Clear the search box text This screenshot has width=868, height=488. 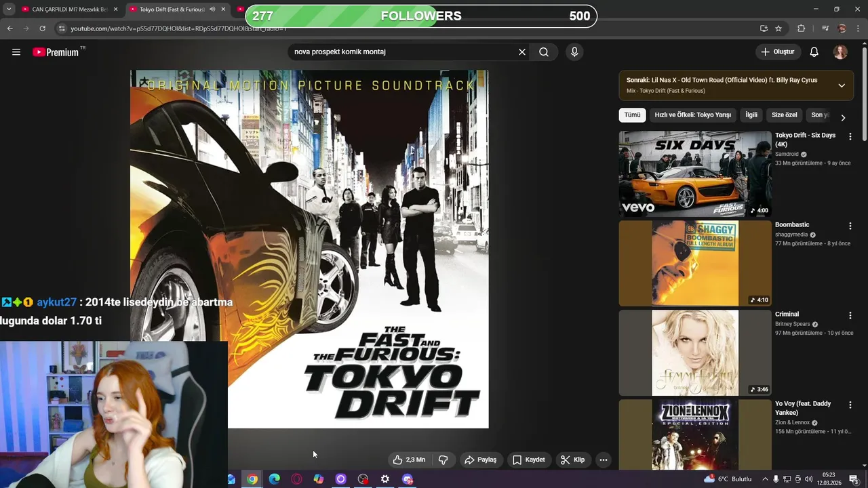pos(522,52)
